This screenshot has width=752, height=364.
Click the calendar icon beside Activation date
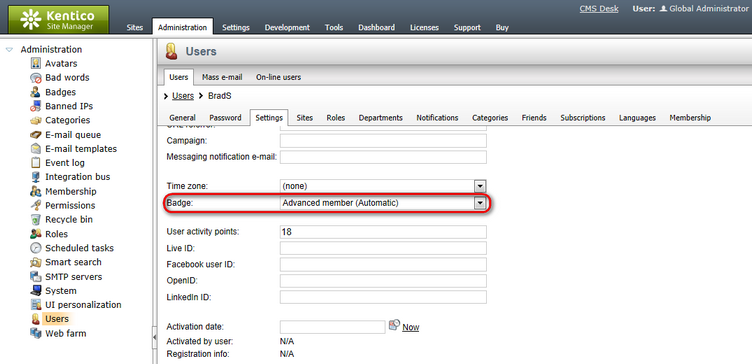coord(394,325)
